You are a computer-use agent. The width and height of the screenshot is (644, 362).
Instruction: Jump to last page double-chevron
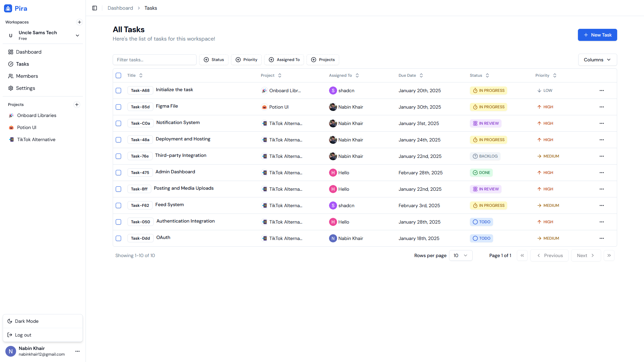coord(609,255)
